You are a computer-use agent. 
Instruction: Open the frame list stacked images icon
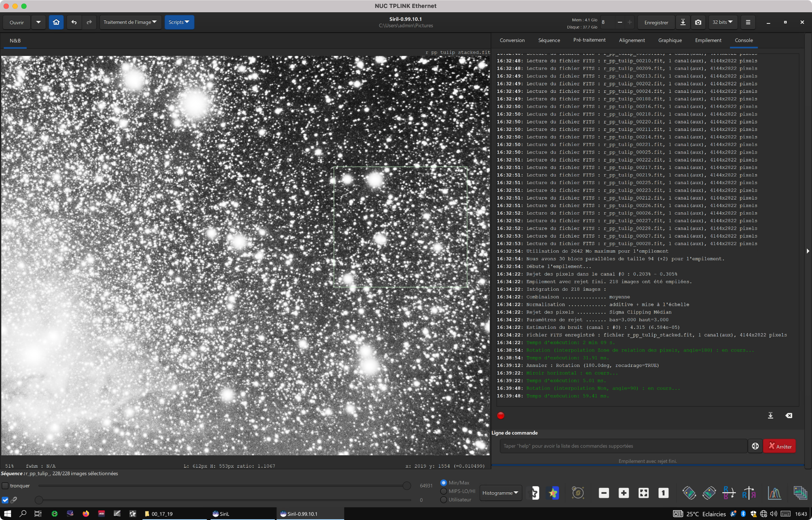coord(800,493)
